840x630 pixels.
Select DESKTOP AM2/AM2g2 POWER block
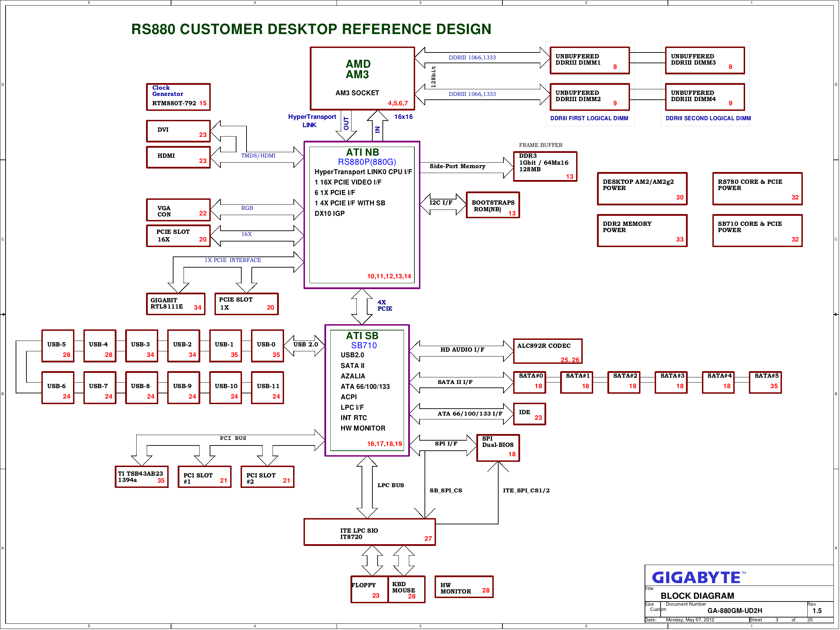pyautogui.click(x=642, y=189)
